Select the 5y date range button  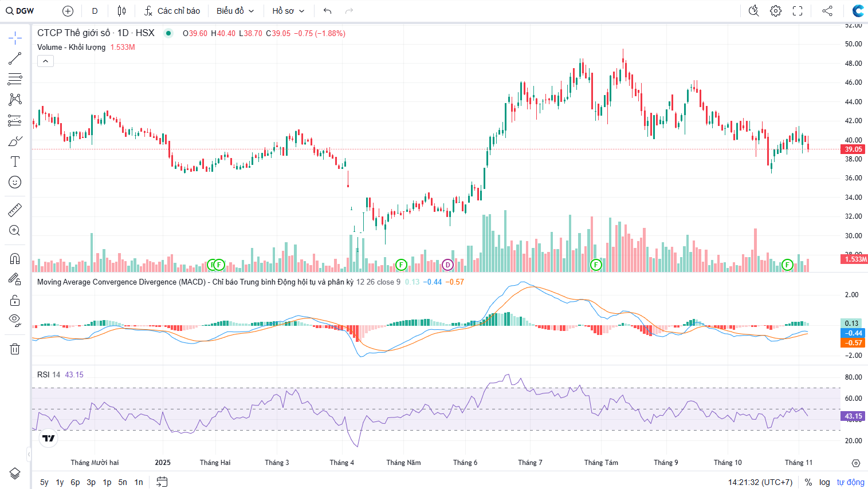click(44, 482)
